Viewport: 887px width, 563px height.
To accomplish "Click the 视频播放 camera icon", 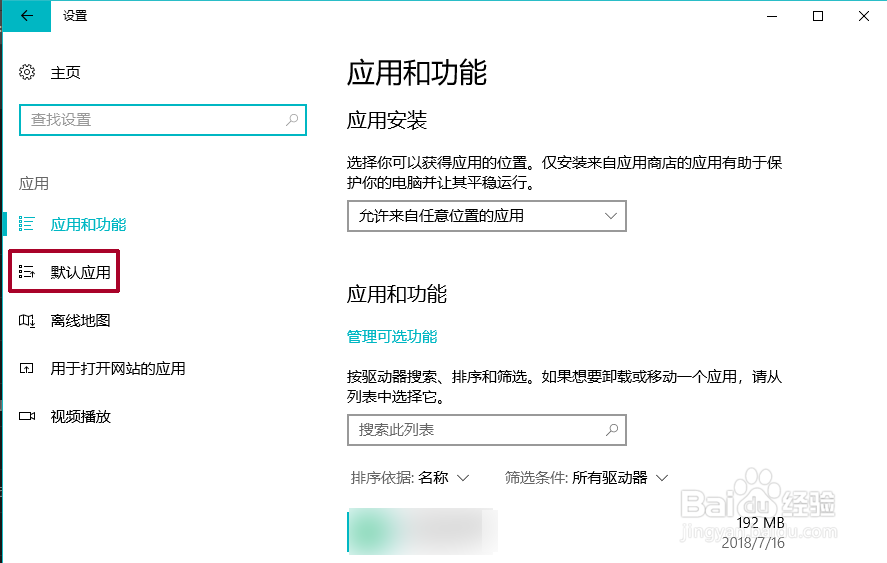I will [x=28, y=417].
